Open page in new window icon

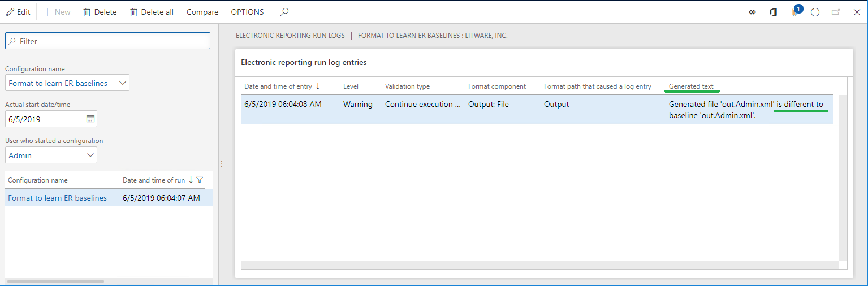click(x=836, y=12)
